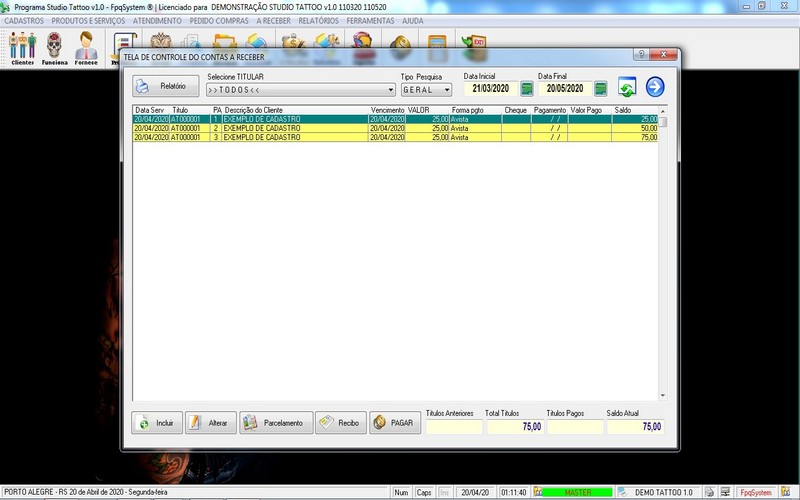Click the orange folder toolbar icon
The height and width of the screenshot is (500, 800).
tap(224, 42)
